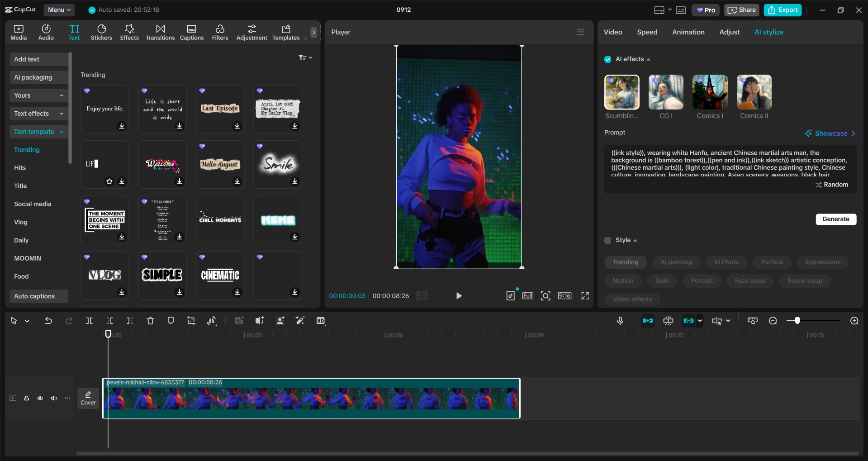Switch to the Speed tab
Screen dimensions: 868x461
pyautogui.click(x=647, y=32)
